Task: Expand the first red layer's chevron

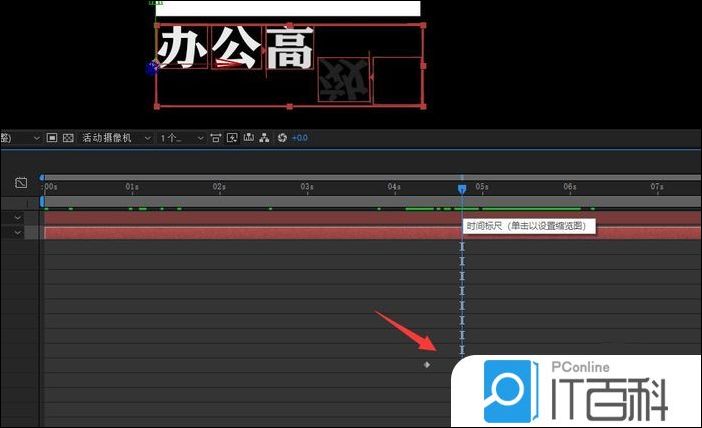Action: pos(17,218)
